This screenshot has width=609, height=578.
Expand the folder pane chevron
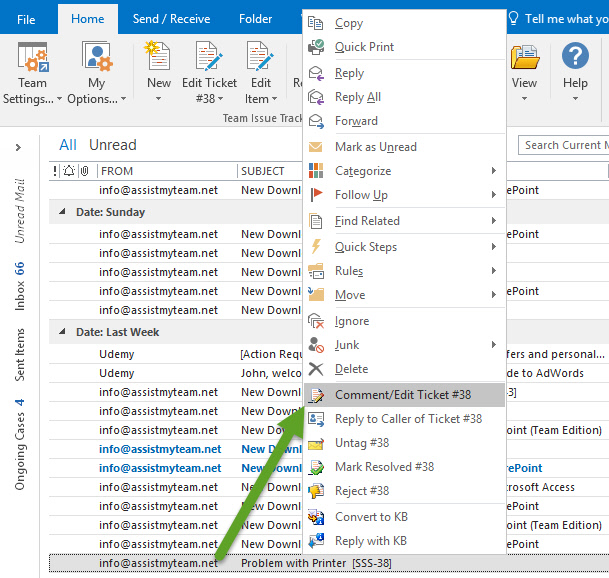[18, 147]
